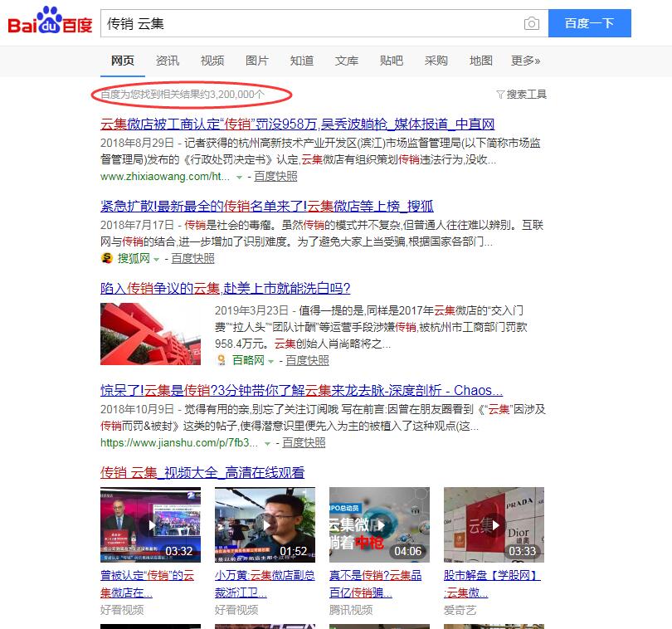Click the 百略网 source link
Viewport: 672px width, 629px height.
[x=248, y=360]
